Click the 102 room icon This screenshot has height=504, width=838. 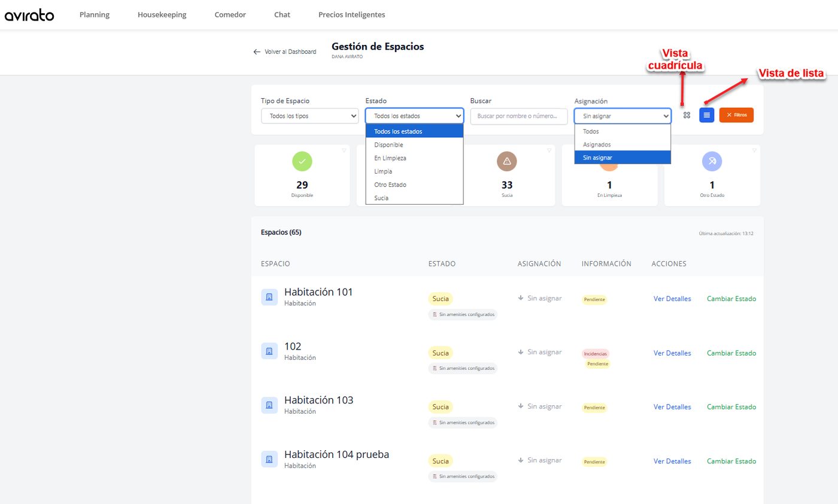[x=269, y=351]
